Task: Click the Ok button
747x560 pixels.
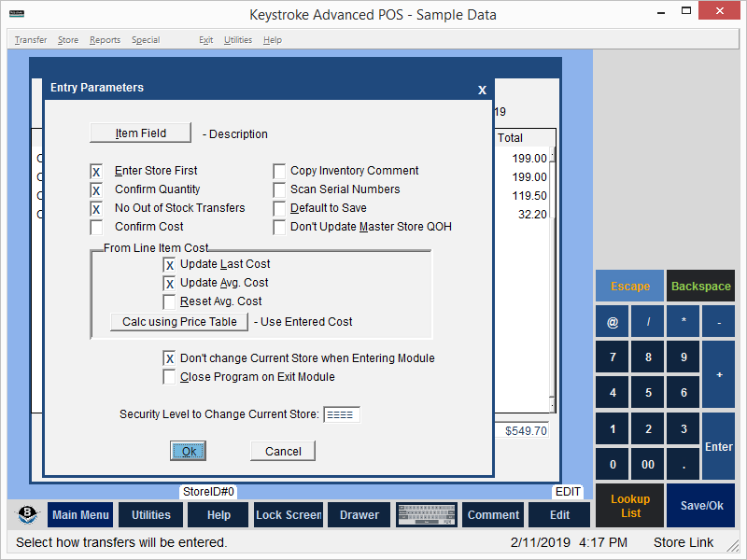Action: pos(188,451)
